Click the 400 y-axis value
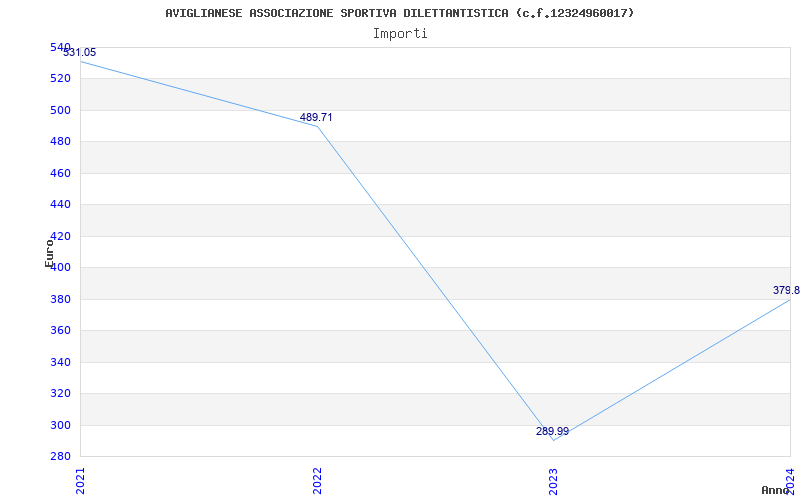 62,267
